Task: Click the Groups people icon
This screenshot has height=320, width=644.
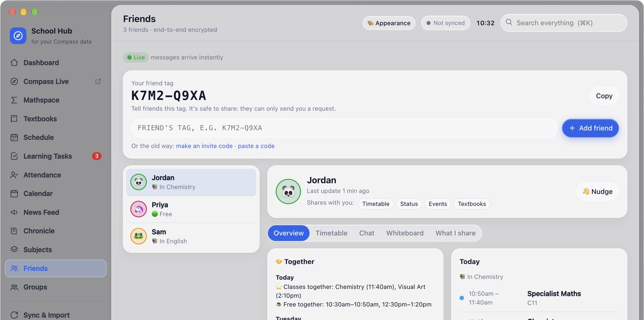Action: (x=14, y=287)
